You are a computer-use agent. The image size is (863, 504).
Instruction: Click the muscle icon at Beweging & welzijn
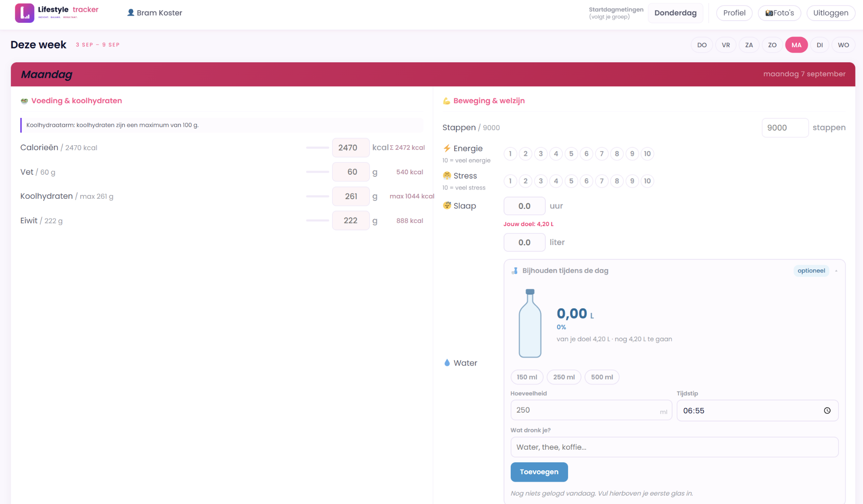pyautogui.click(x=446, y=101)
